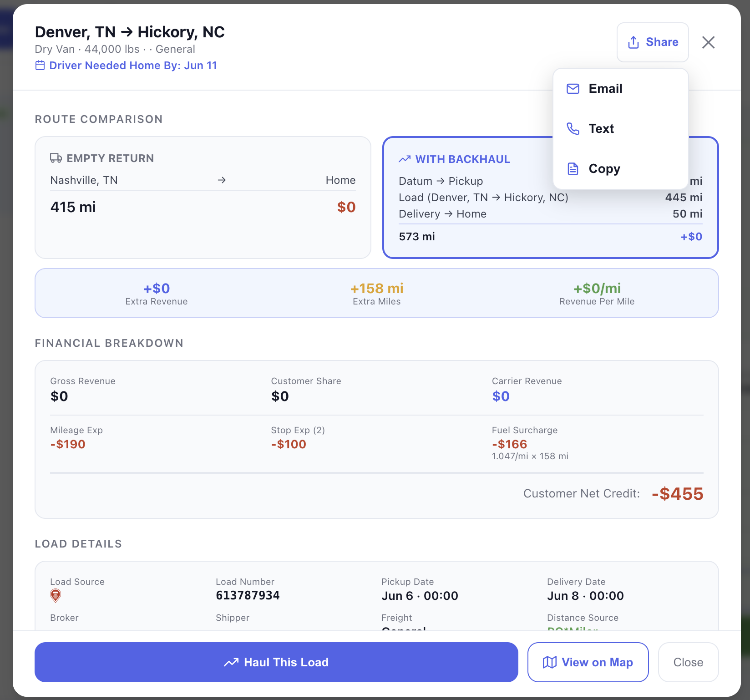Screen dimensions: 750x700
Task: Click the document icon beside Copy
Action: coord(573,169)
